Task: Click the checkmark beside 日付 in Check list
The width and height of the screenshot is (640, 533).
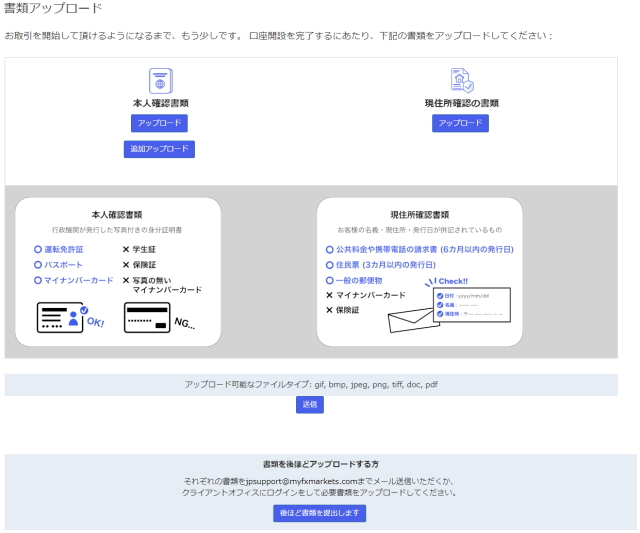Action: 439,296
